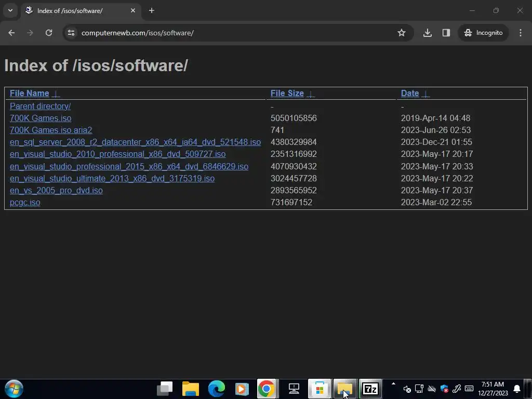Click file size 3024457728
The width and height of the screenshot is (532, 399).
coord(294,179)
